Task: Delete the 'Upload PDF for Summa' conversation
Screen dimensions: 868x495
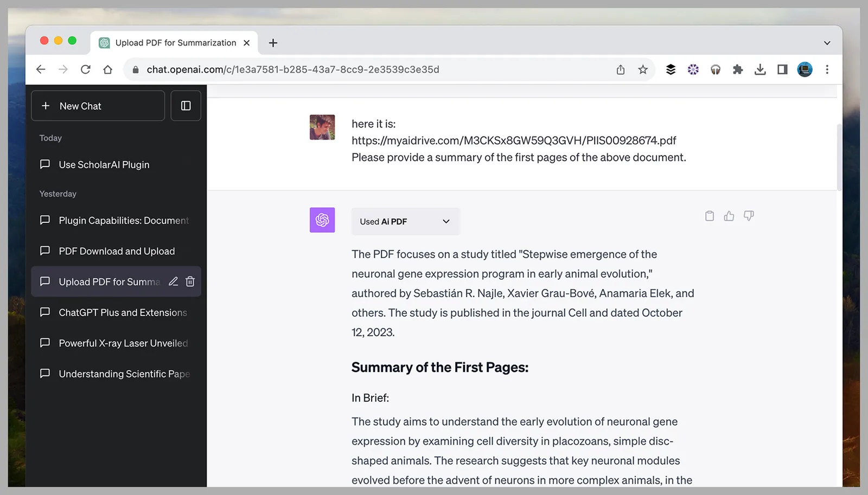Action: (x=190, y=281)
